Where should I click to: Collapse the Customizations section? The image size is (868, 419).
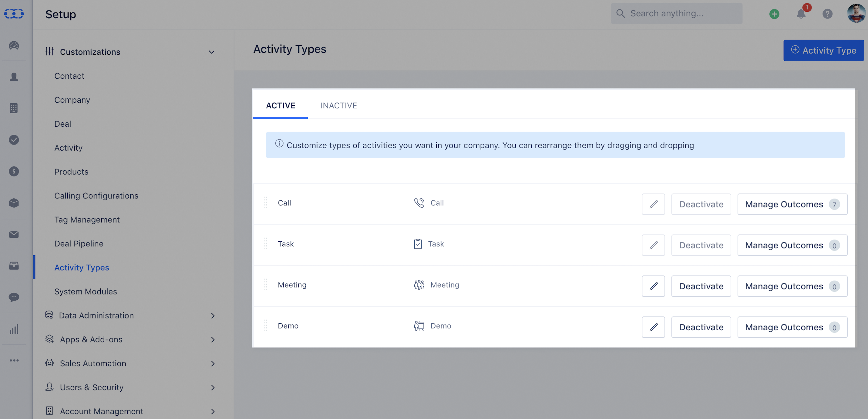[211, 52]
